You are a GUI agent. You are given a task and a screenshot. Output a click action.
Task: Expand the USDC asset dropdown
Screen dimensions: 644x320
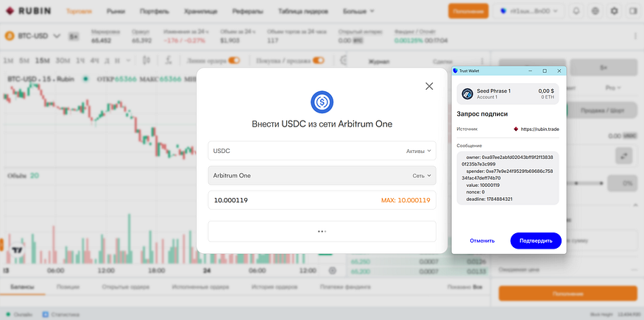[x=322, y=151]
